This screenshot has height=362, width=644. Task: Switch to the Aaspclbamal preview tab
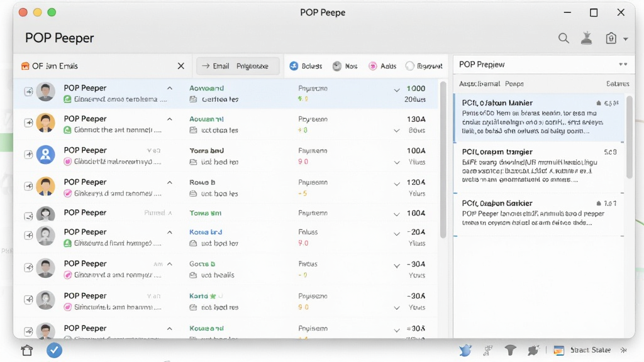pos(479,84)
